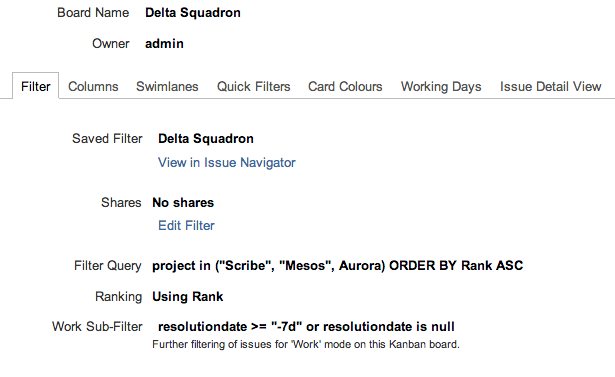Switch to the Working Days tab

[441, 86]
